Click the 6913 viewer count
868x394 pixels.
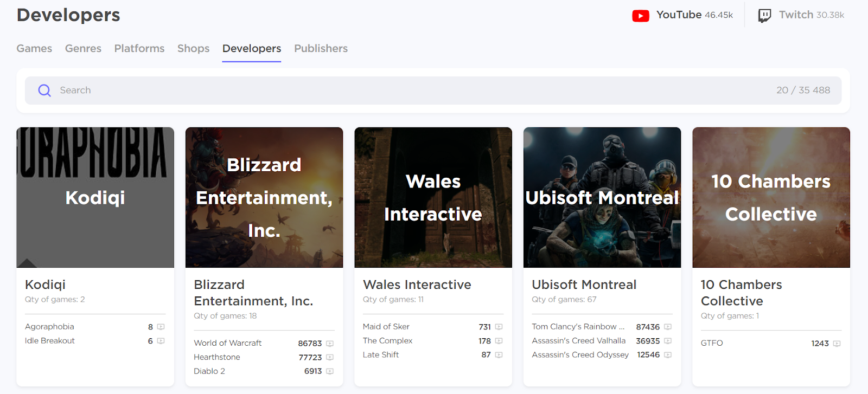tap(313, 371)
